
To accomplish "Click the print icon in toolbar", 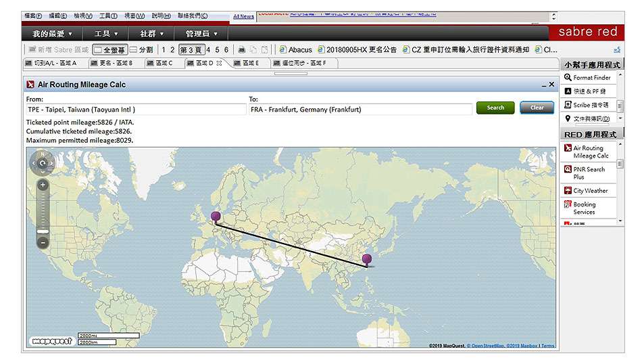I will (x=242, y=50).
